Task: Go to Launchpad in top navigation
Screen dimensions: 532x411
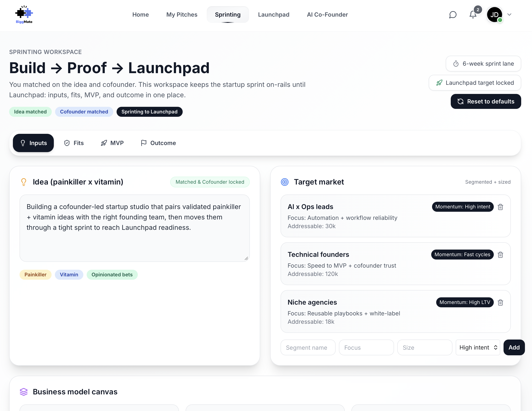Action: tap(273, 15)
